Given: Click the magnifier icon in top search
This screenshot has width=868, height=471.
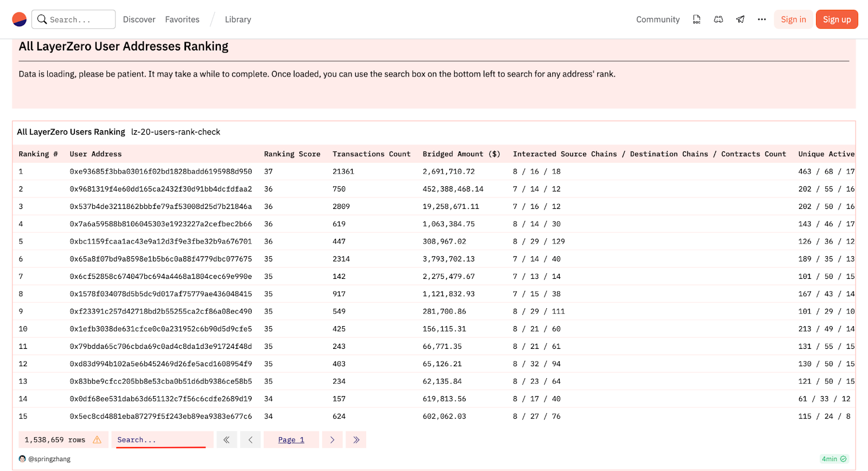Looking at the screenshot, I should click(42, 20).
